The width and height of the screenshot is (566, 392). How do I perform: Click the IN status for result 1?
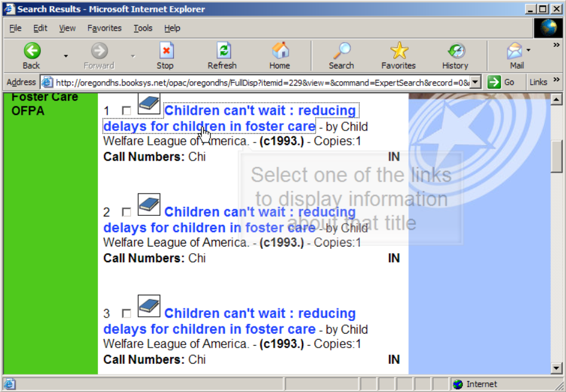[x=394, y=157]
